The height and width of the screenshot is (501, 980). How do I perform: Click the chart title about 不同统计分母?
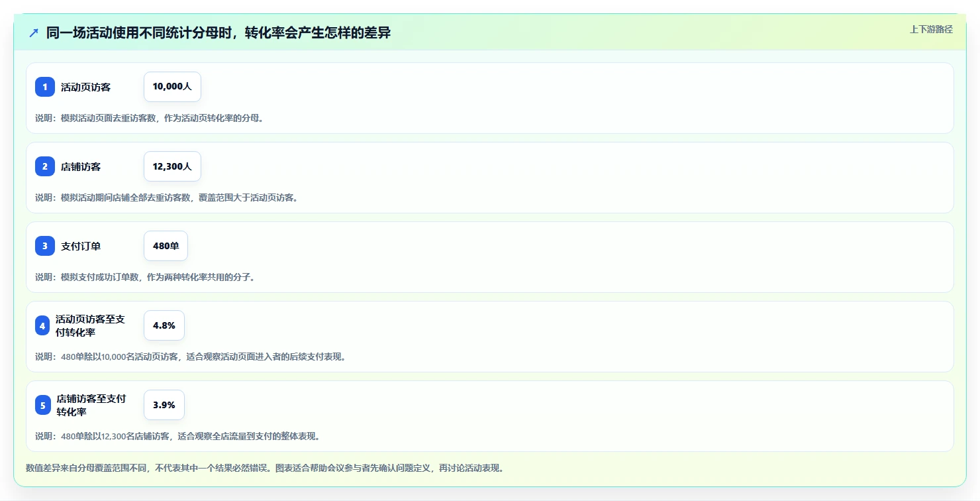(x=219, y=33)
